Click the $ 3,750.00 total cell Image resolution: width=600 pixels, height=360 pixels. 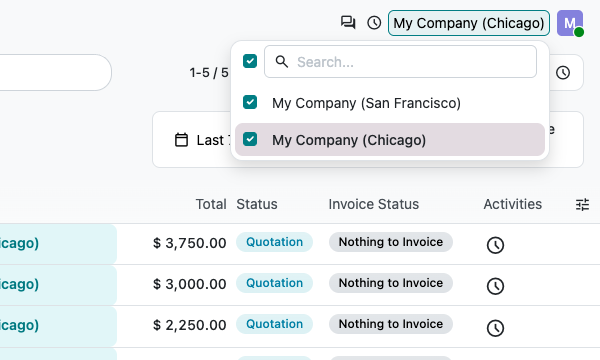[x=189, y=243]
